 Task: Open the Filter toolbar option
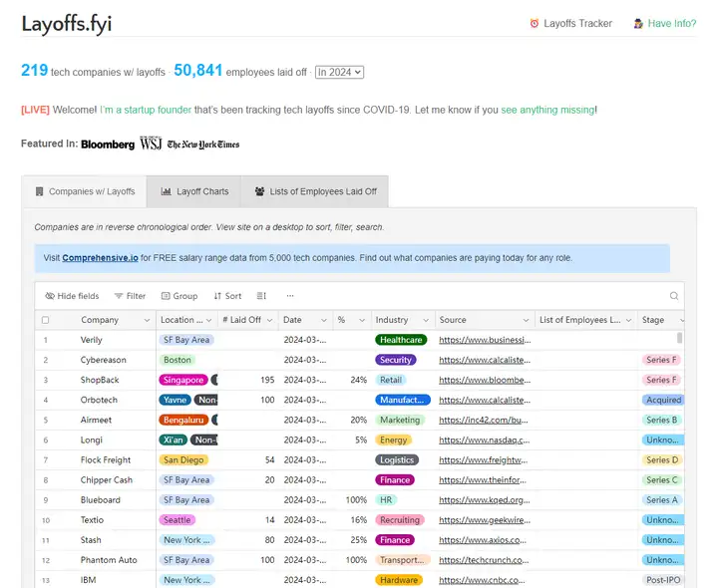[x=130, y=296]
